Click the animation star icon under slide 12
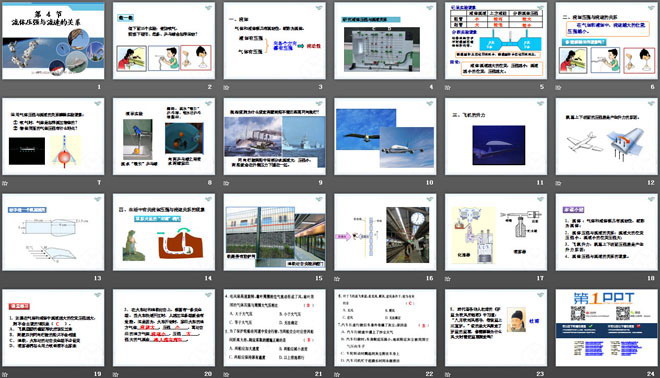Image resolution: width=660 pixels, height=378 pixels. click(559, 183)
